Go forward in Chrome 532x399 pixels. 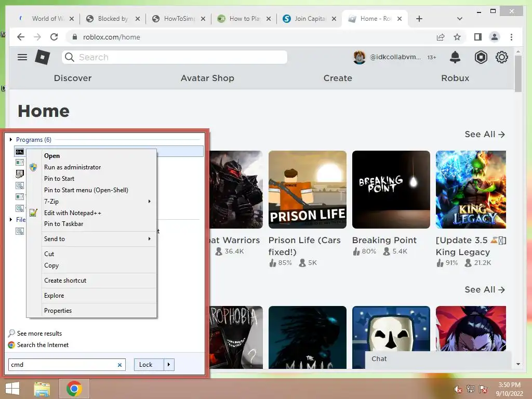[37, 37]
